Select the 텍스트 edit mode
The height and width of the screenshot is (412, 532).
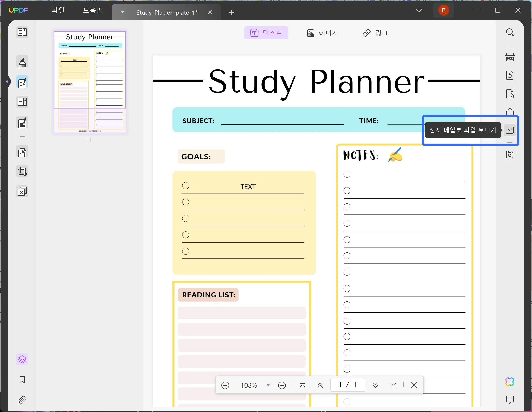[x=266, y=33]
